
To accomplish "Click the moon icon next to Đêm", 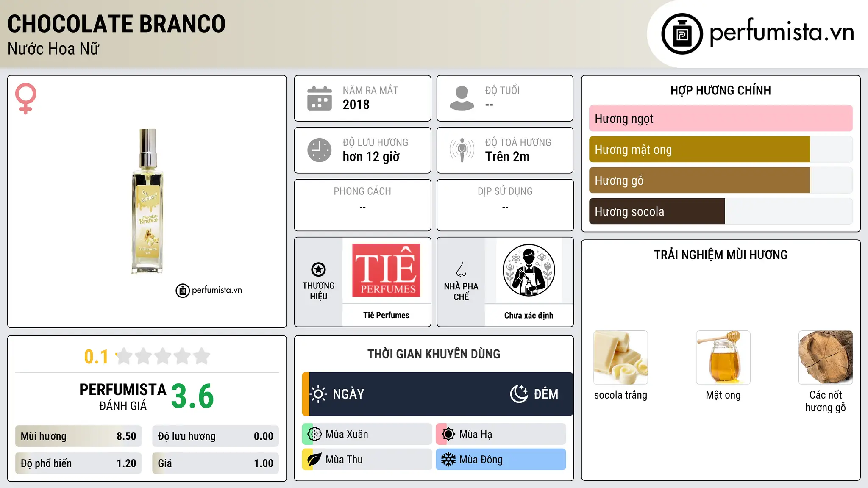I will coord(519,394).
